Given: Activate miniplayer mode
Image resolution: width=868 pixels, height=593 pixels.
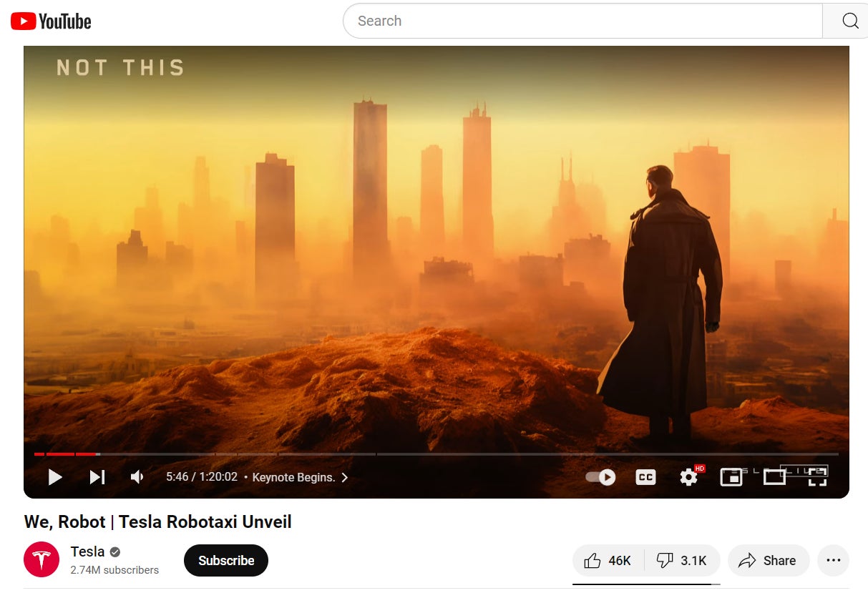Looking at the screenshot, I should 731,477.
